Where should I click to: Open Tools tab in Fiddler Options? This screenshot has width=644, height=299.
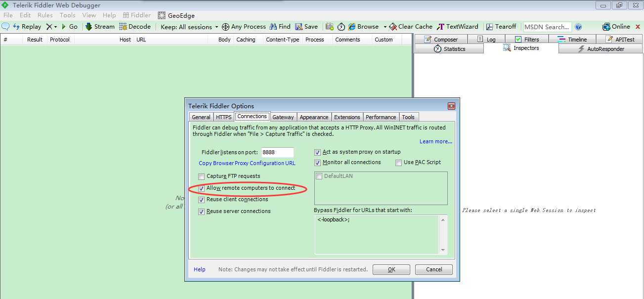coord(408,117)
